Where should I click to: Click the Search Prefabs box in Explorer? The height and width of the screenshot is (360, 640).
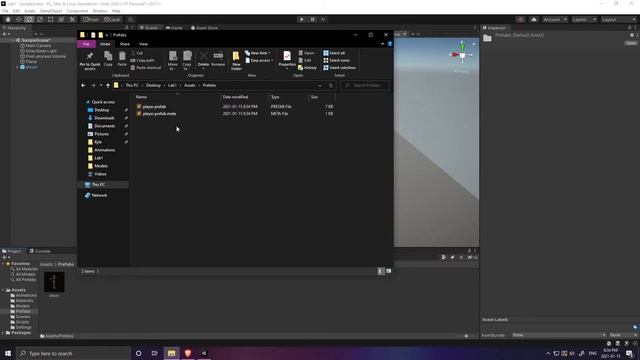tap(365, 85)
